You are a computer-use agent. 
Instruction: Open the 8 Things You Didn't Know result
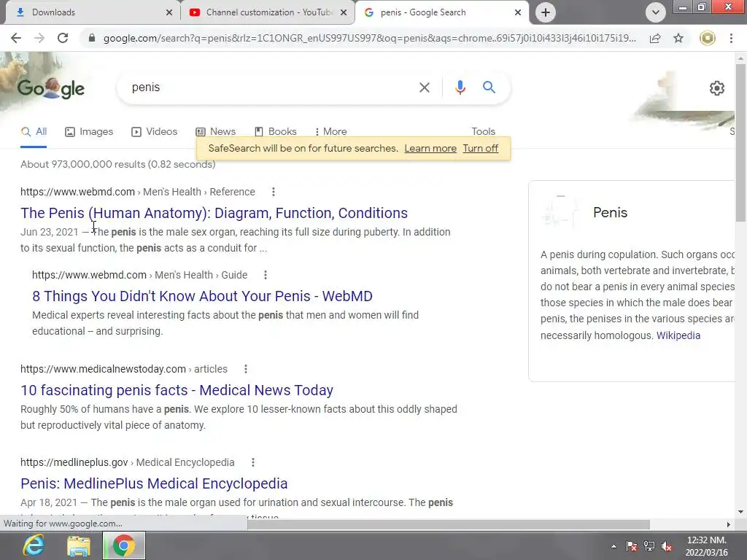202,296
